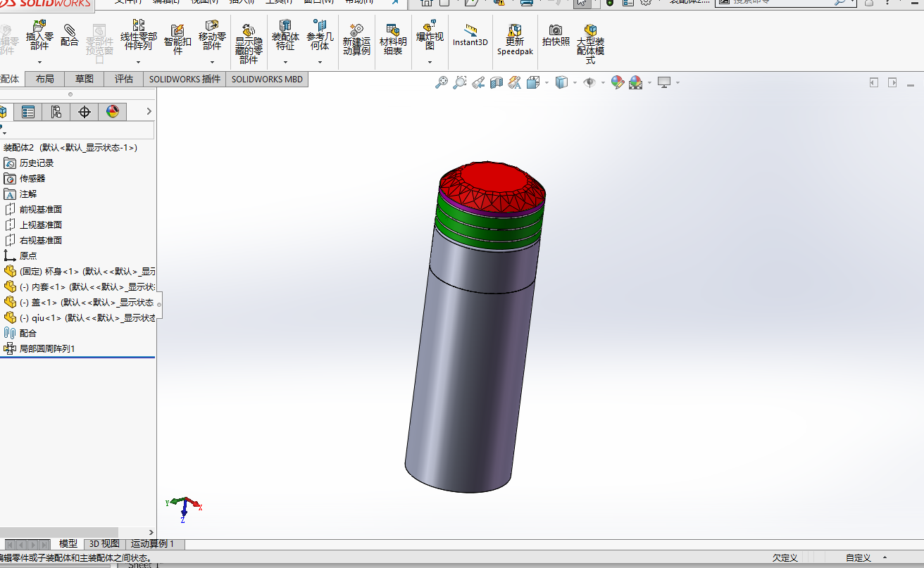Screen dimensions: 924x568
Task: Open the 参考几何体 dropdown arrow
Action: [320, 62]
